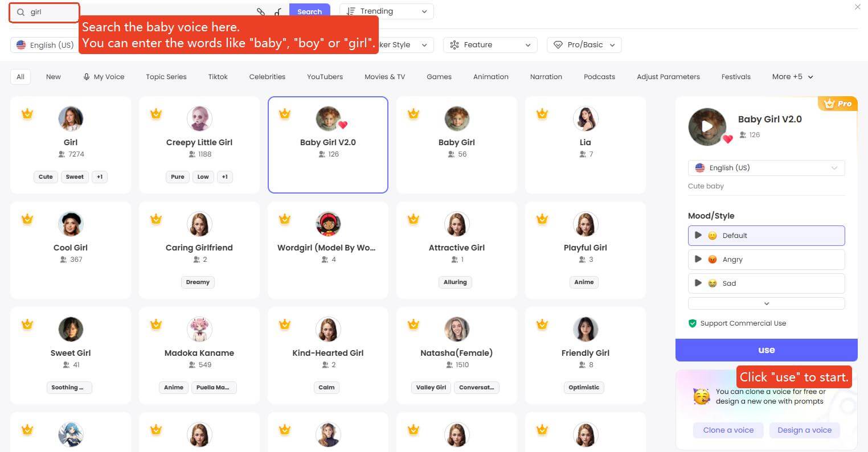The height and width of the screenshot is (452, 868).
Task: Play the Sad mood preview icon
Action: 698,283
